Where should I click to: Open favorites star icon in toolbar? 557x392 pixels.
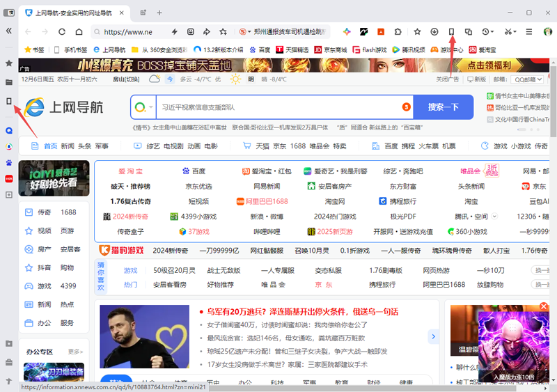pos(417,31)
